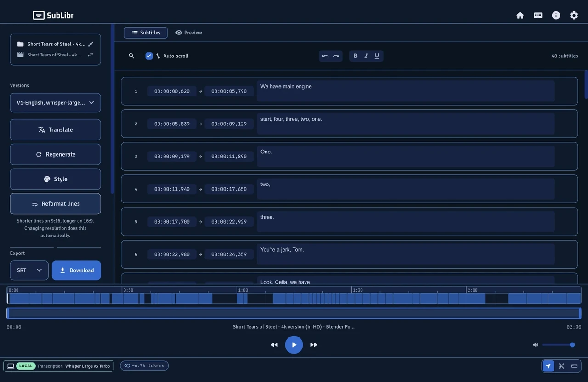Click the Regenerate button

click(55, 154)
